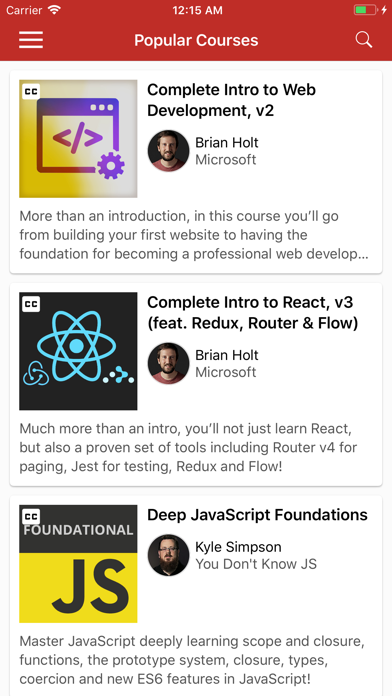
Task: Tap 'You Don't Know JS' label
Action: click(x=256, y=564)
